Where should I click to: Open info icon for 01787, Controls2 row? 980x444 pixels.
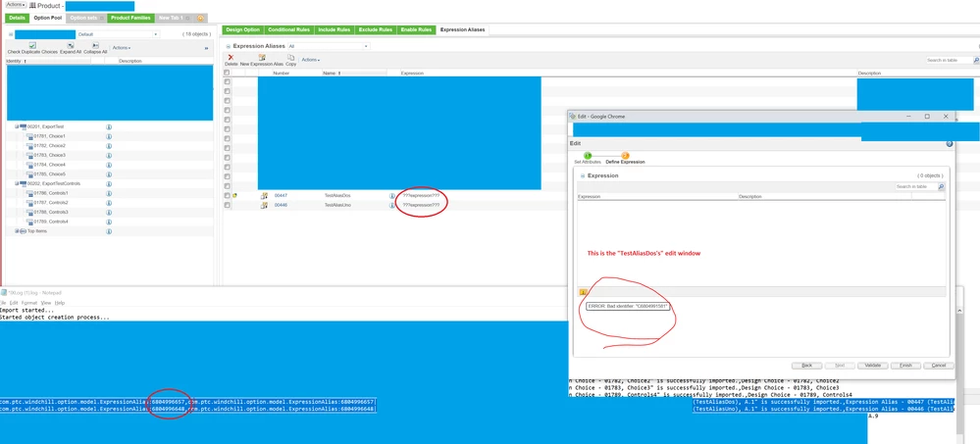109,202
